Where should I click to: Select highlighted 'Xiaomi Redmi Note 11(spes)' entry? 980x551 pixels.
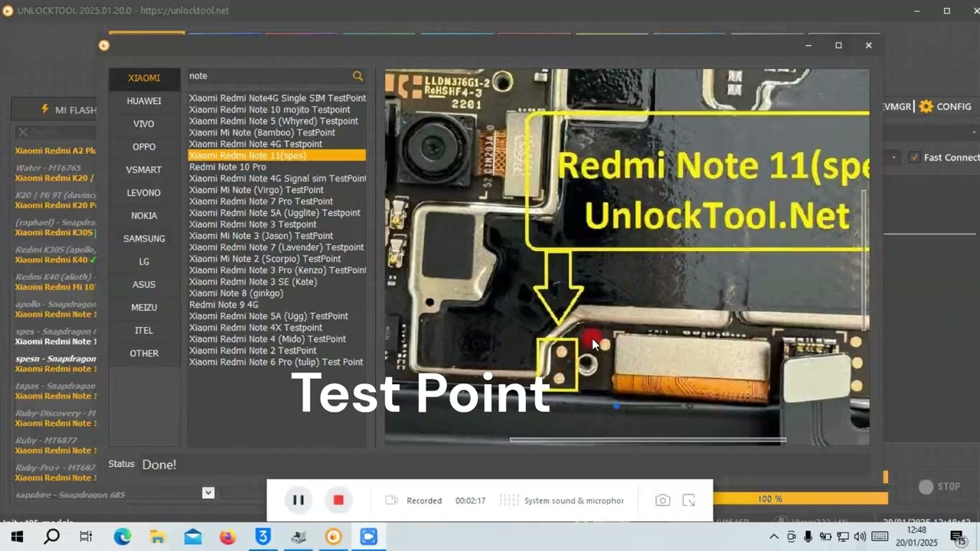tap(277, 155)
